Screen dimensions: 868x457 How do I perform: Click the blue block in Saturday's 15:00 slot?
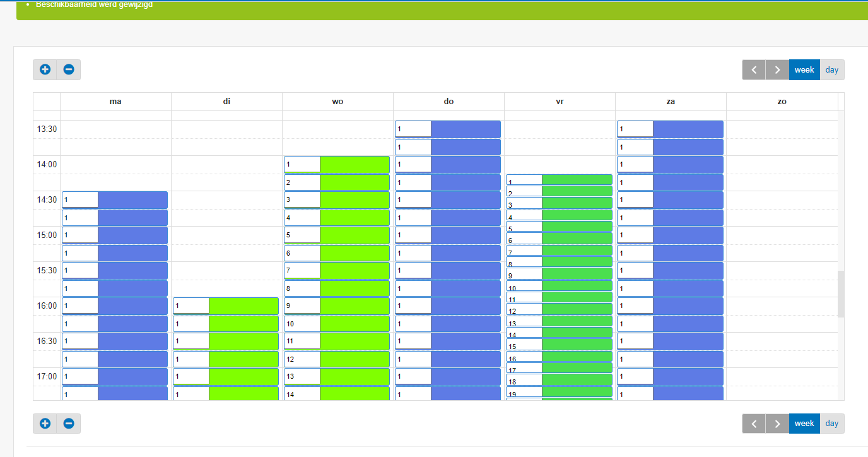click(688, 235)
